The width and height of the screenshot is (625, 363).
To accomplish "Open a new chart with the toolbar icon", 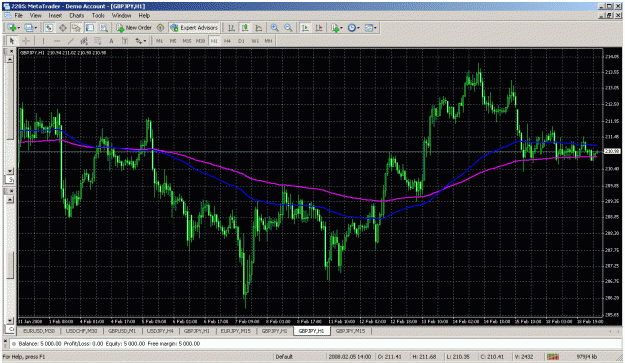I will point(12,27).
